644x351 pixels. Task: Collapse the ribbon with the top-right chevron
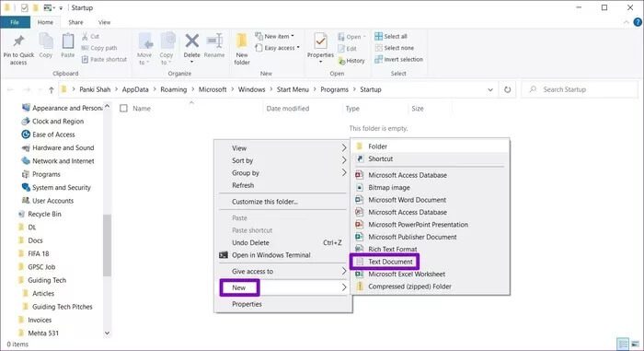(626, 22)
